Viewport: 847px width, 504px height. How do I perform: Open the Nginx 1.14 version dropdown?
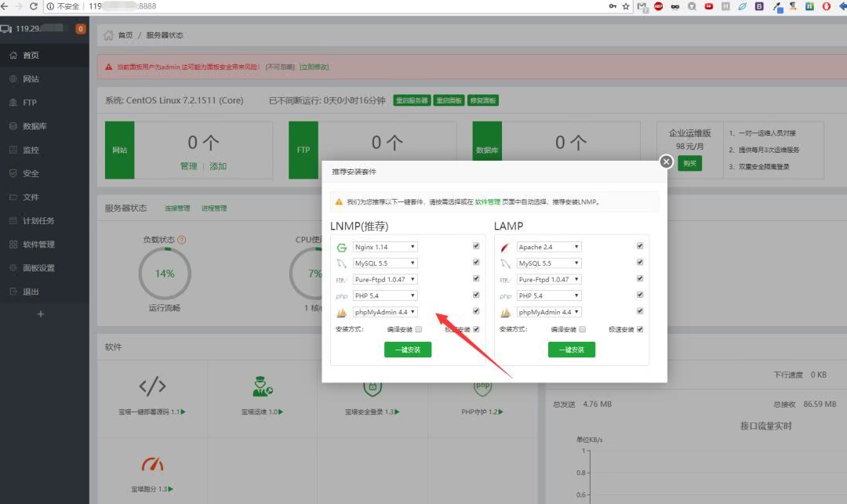point(385,247)
